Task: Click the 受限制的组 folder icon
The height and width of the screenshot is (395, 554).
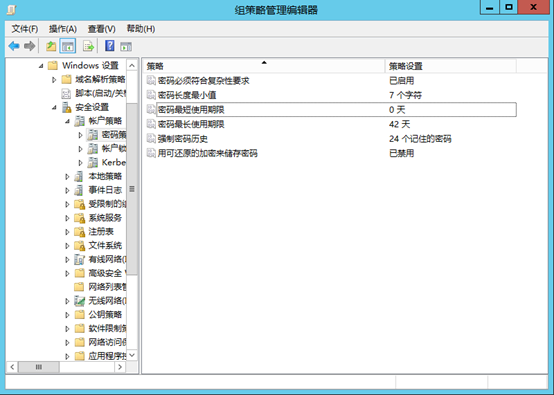Action: pyautogui.click(x=79, y=204)
